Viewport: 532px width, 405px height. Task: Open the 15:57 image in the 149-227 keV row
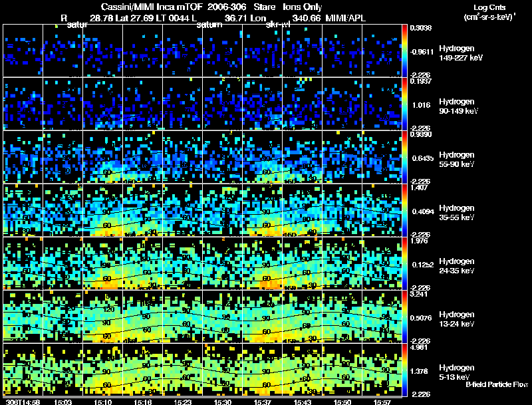click(382, 51)
